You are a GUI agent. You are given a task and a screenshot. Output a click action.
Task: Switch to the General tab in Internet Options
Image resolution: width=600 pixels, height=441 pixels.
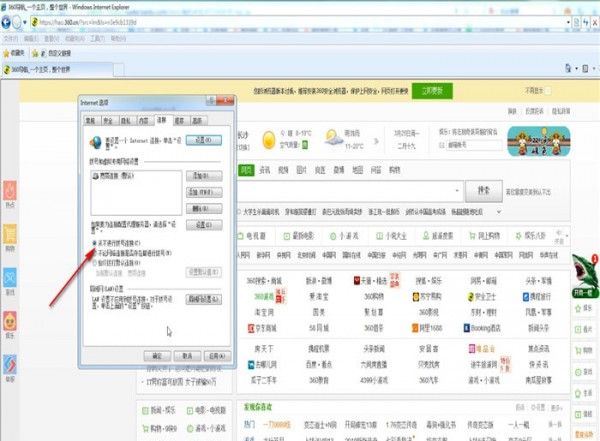click(91, 121)
